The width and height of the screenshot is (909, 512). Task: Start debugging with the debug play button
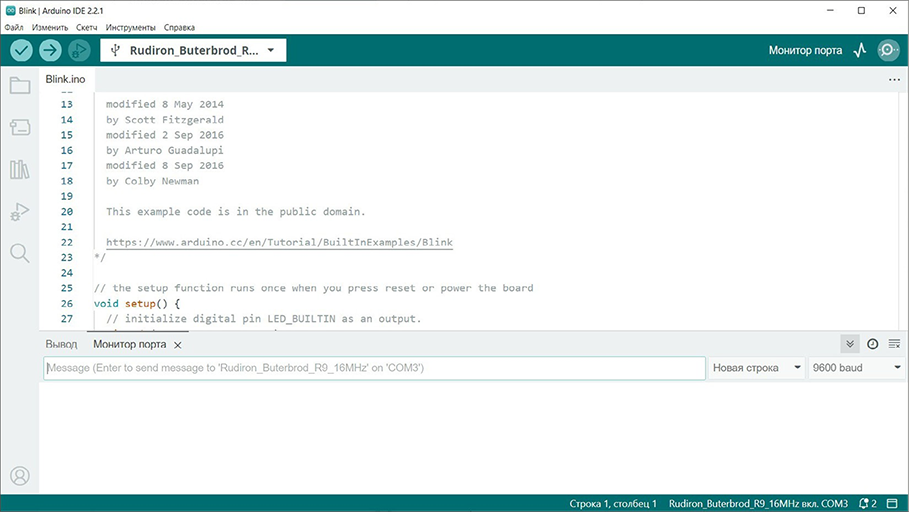coord(79,50)
